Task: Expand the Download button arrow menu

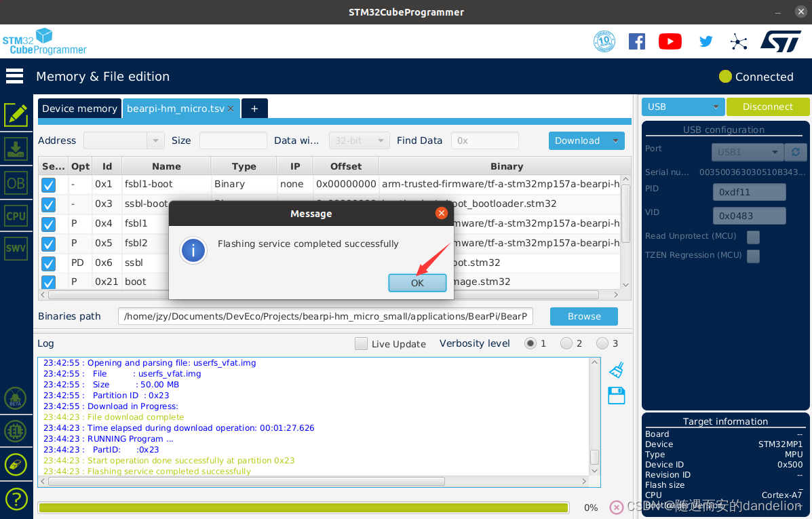Action: [615, 140]
